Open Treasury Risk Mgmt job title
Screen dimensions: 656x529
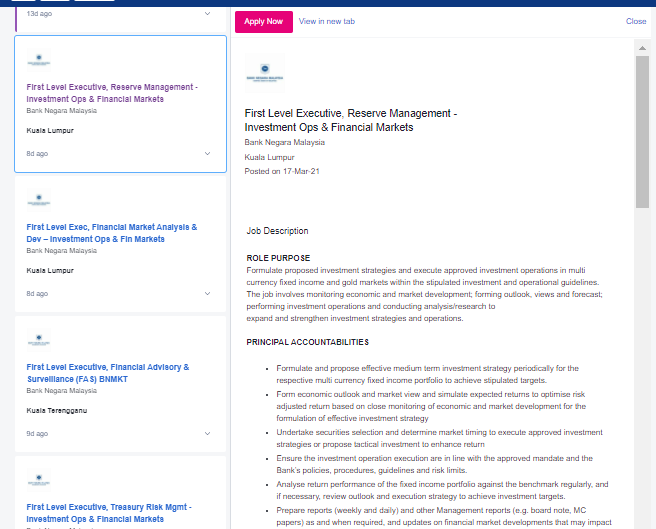[x=109, y=513]
